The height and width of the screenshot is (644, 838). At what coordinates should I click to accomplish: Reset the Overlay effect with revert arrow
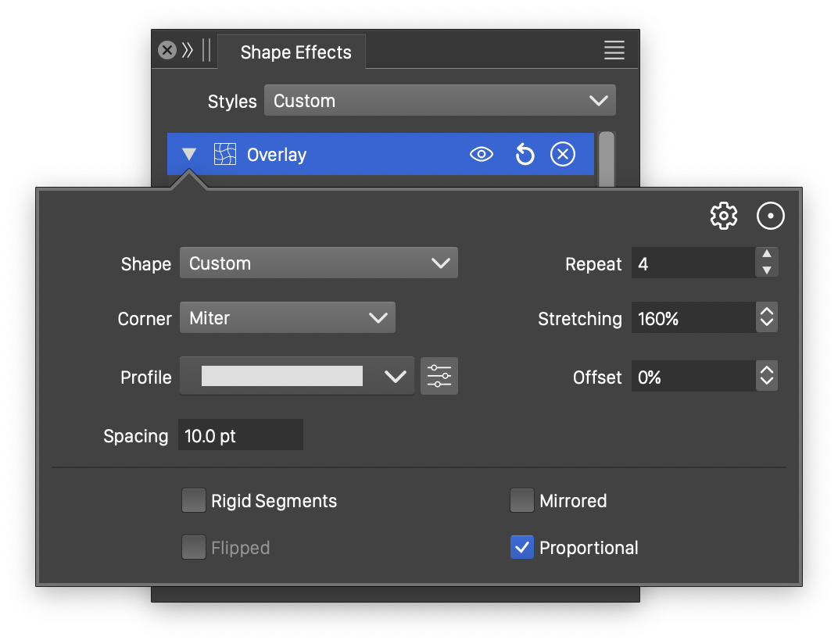pos(525,155)
